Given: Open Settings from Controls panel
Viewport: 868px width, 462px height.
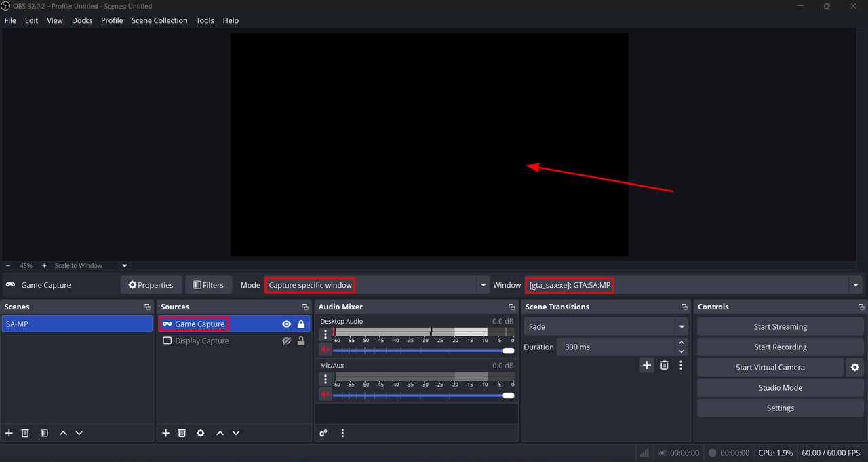Looking at the screenshot, I should pyautogui.click(x=780, y=408).
